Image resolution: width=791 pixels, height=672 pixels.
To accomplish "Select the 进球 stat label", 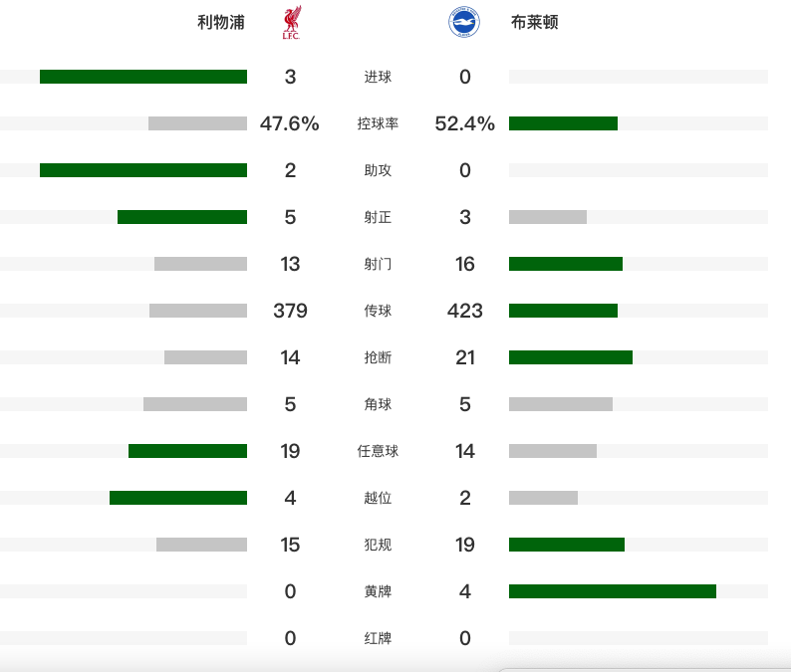I will coord(378,77).
